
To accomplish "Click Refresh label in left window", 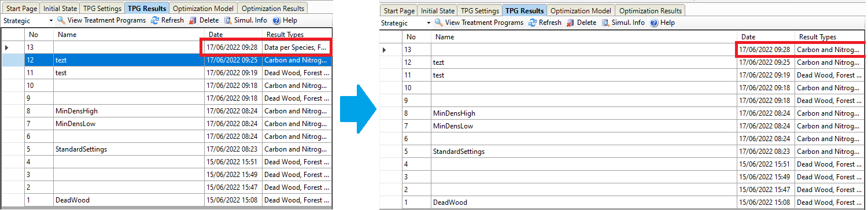I will pyautogui.click(x=172, y=20).
